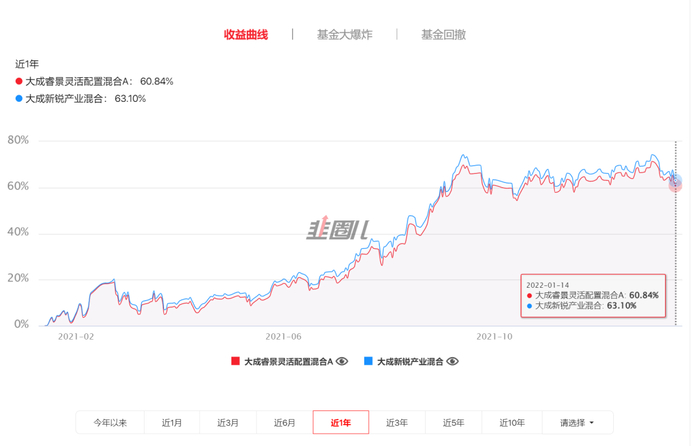The image size is (700, 446).
Task: Click the 2022-01-14 tooltip date
Action: coord(547,285)
